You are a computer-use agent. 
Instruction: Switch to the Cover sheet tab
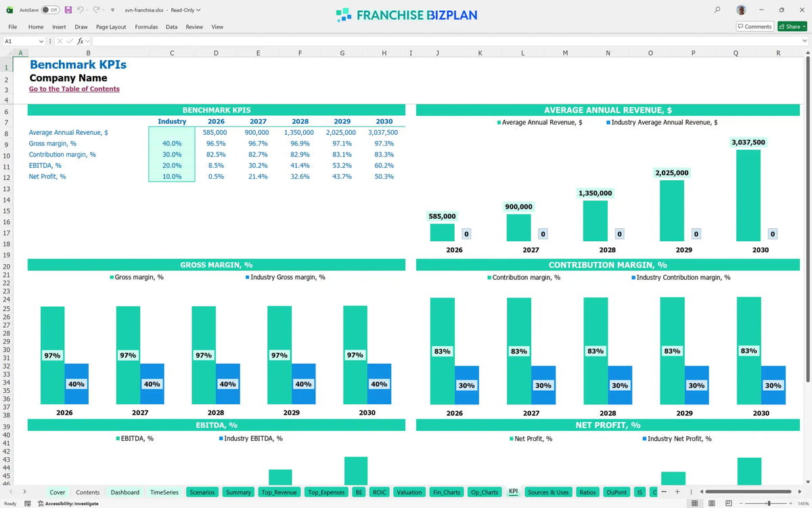(58, 492)
